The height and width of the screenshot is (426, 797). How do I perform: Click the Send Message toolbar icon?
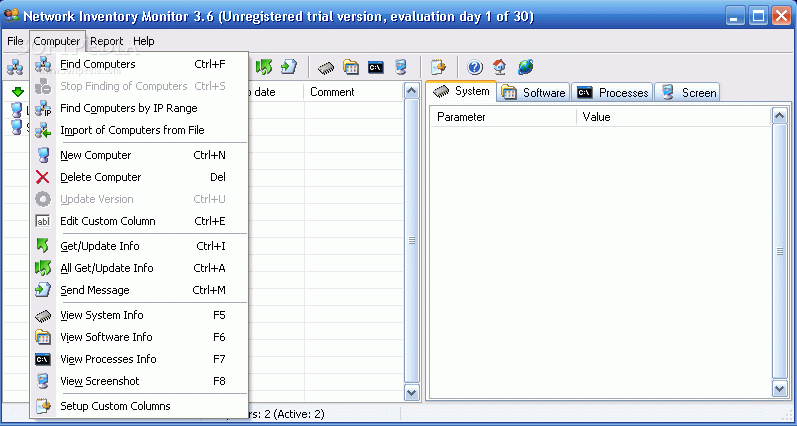[x=288, y=67]
